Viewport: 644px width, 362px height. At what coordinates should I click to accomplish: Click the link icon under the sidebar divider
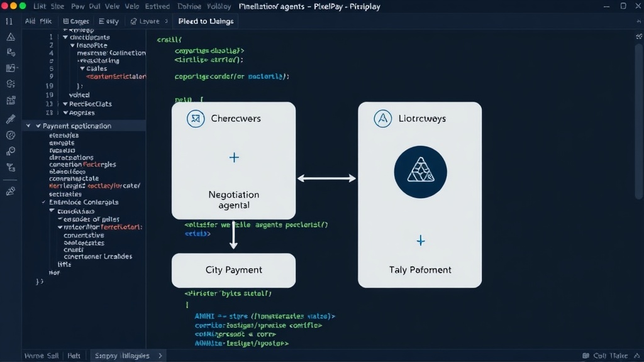pyautogui.click(x=11, y=191)
